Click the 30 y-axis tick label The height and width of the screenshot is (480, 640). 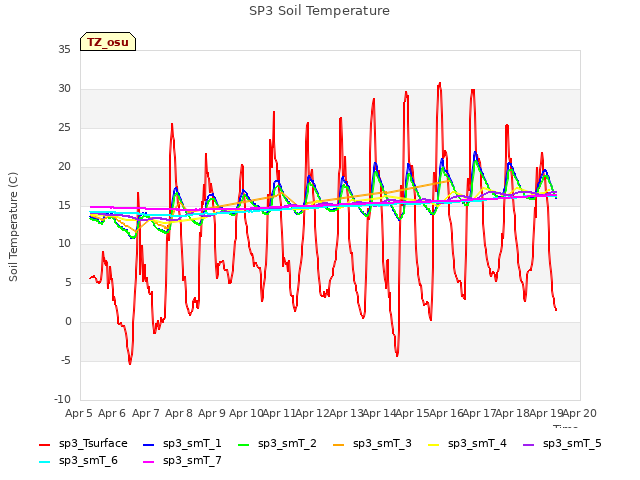coord(64,88)
